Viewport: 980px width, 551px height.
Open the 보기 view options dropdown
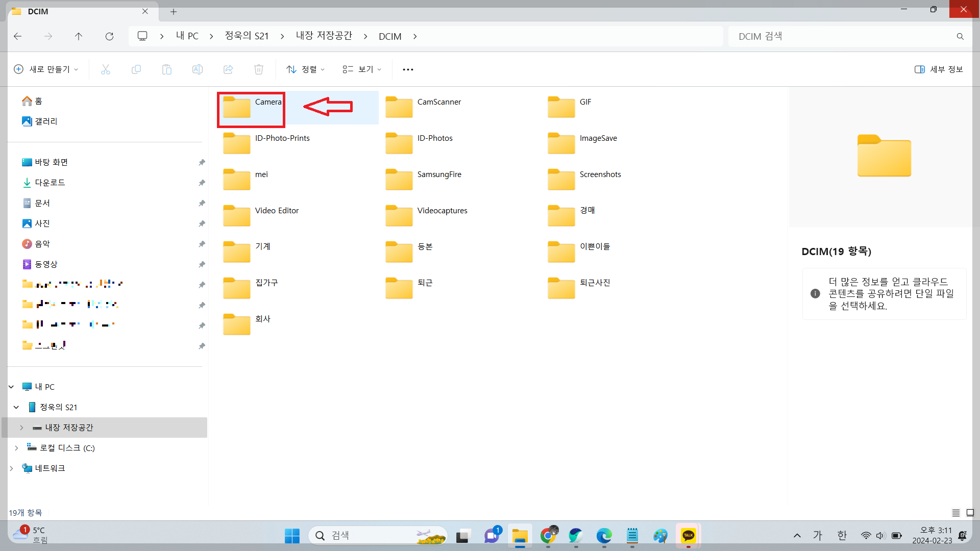(x=361, y=69)
